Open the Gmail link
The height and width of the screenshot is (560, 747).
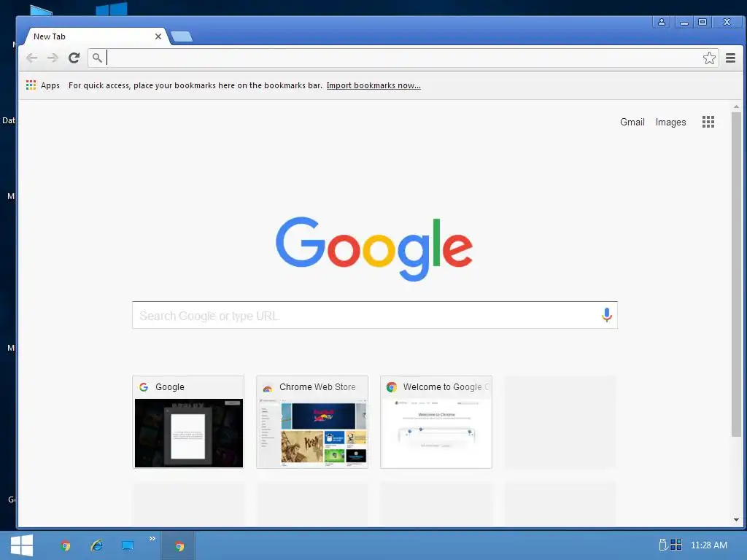(632, 122)
